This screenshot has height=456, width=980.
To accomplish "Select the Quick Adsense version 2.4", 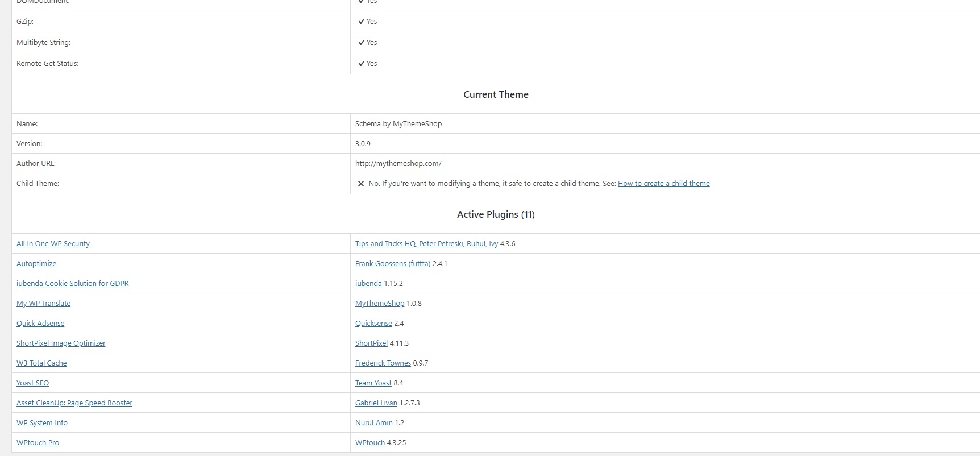I will click(x=399, y=324).
